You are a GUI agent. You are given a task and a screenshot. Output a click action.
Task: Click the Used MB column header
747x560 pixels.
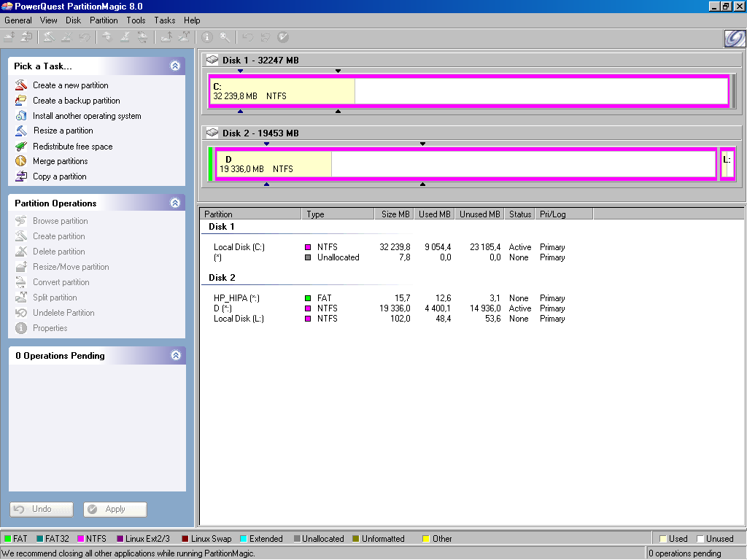click(x=435, y=214)
